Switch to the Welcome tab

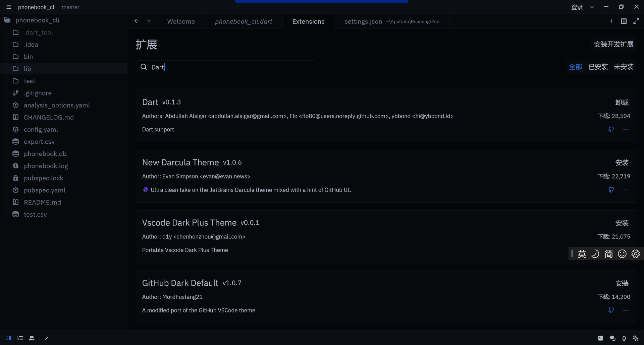click(181, 21)
